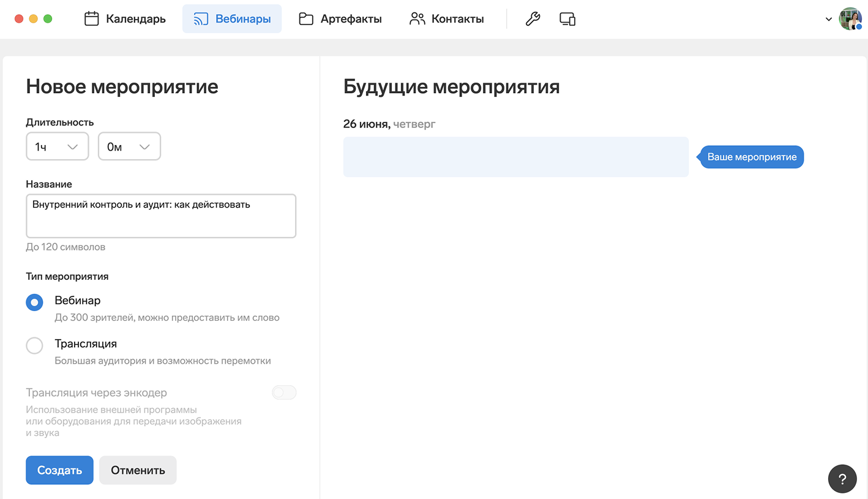
Task: Click the folder icon for Артефакты
Action: tap(306, 19)
